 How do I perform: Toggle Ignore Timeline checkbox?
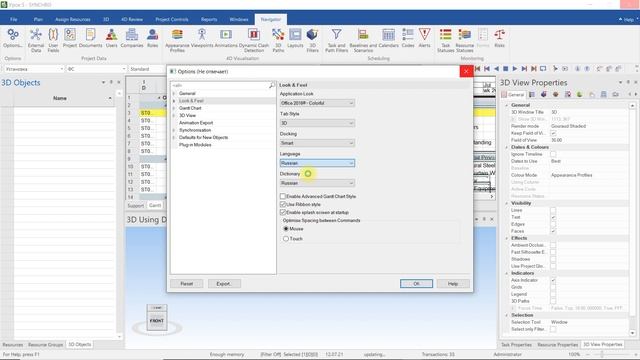[553, 154]
